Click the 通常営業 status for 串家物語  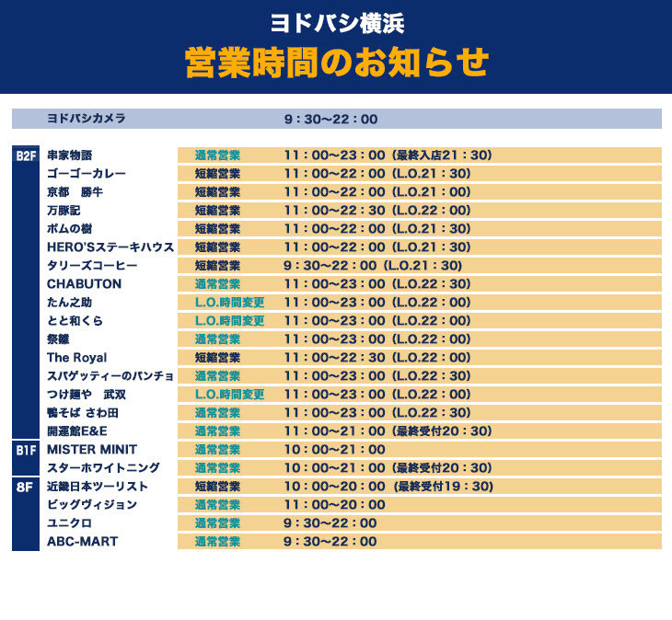(x=217, y=155)
